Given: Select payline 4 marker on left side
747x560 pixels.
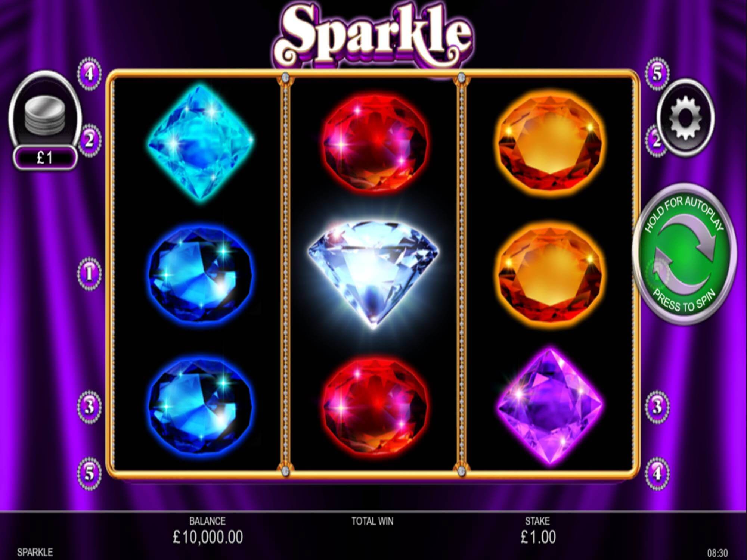Looking at the screenshot, I should (89, 74).
